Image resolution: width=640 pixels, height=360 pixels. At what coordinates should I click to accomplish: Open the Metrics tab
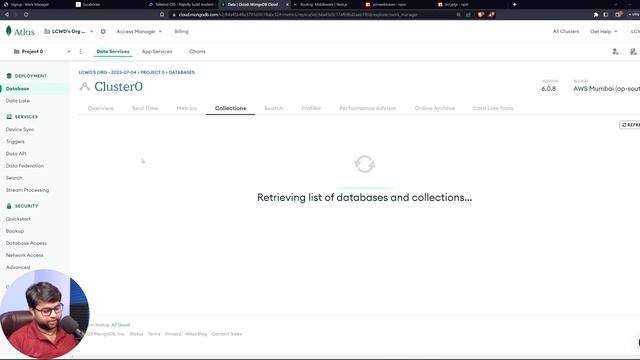pos(187,108)
